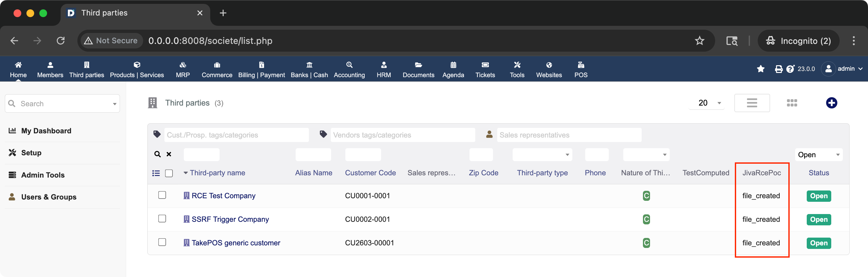
Task: Open Products | Services module icon
Action: pos(137,65)
